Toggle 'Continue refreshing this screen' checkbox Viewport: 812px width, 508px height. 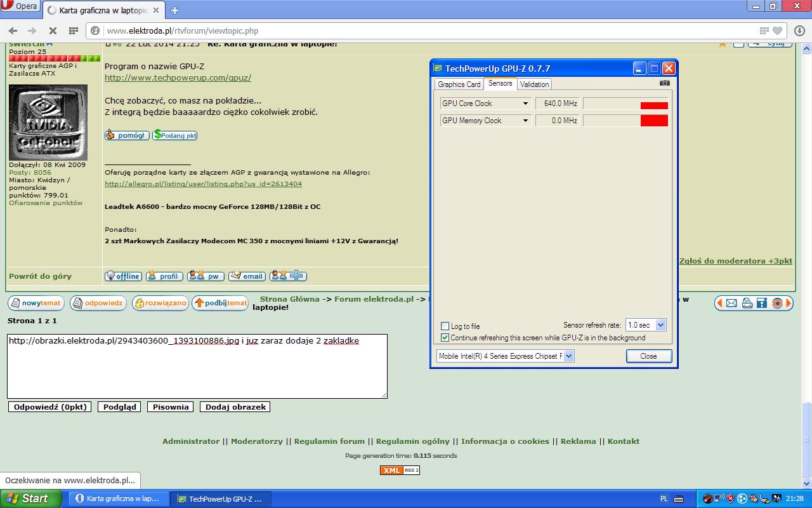point(445,338)
